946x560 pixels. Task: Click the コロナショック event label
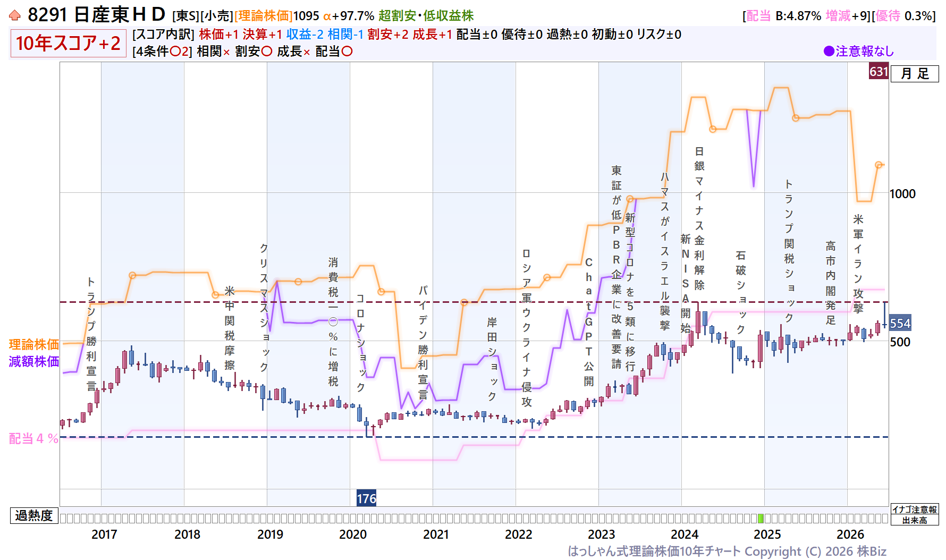pos(360,343)
